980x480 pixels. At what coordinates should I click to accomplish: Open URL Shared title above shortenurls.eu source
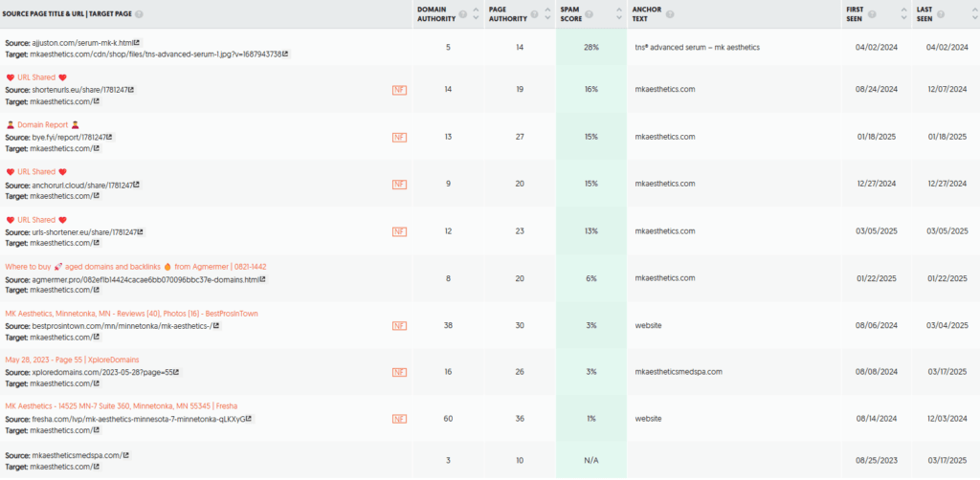pyautogui.click(x=36, y=78)
